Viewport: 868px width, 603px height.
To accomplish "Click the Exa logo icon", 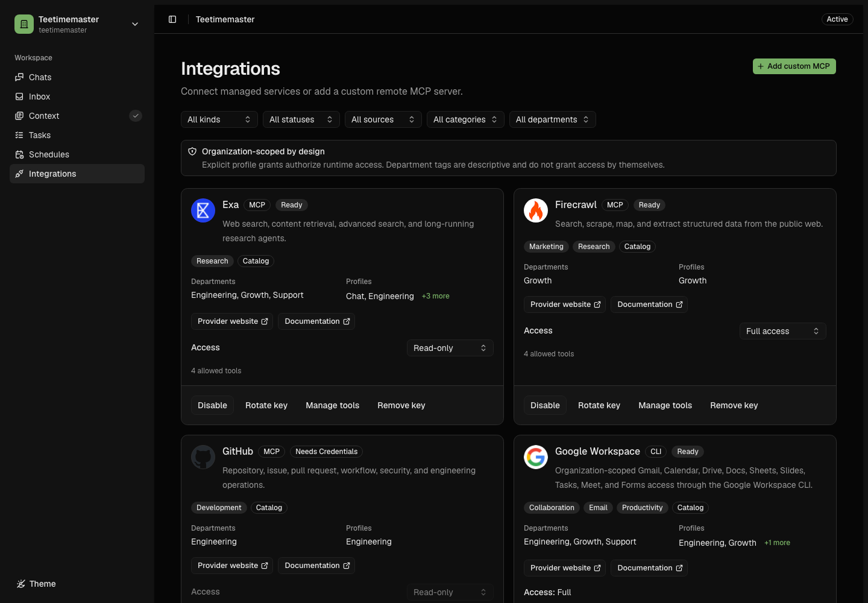I will point(203,210).
